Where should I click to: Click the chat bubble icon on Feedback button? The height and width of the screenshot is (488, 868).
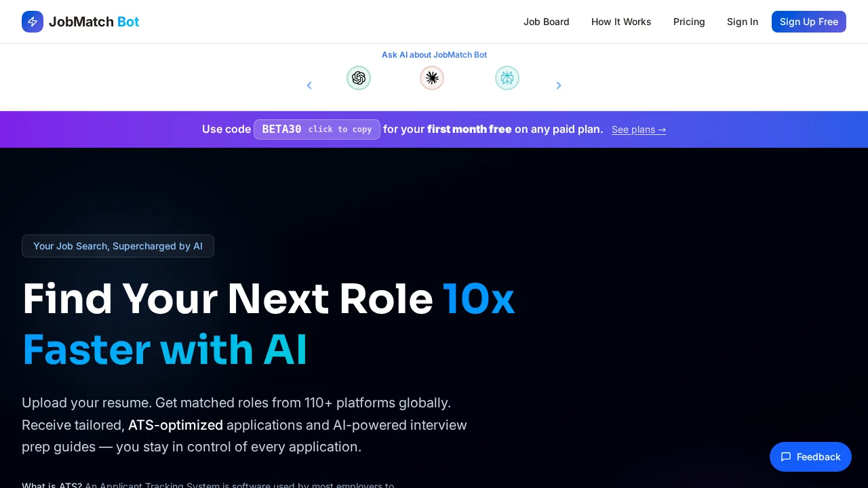coord(786,457)
